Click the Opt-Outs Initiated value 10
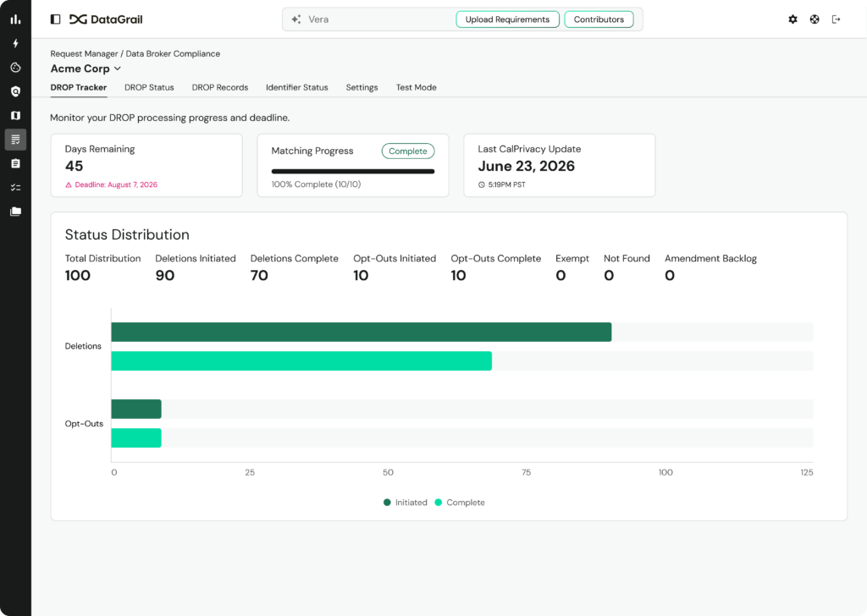The width and height of the screenshot is (867, 616). [x=361, y=275]
